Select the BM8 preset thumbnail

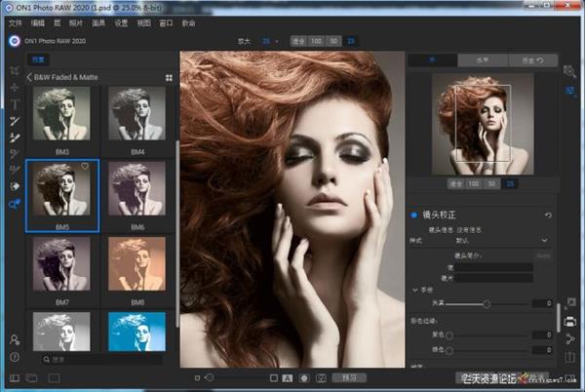click(x=136, y=263)
